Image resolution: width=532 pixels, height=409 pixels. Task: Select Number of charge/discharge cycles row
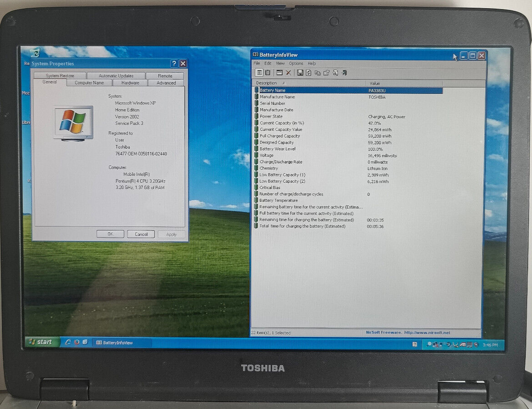point(348,194)
